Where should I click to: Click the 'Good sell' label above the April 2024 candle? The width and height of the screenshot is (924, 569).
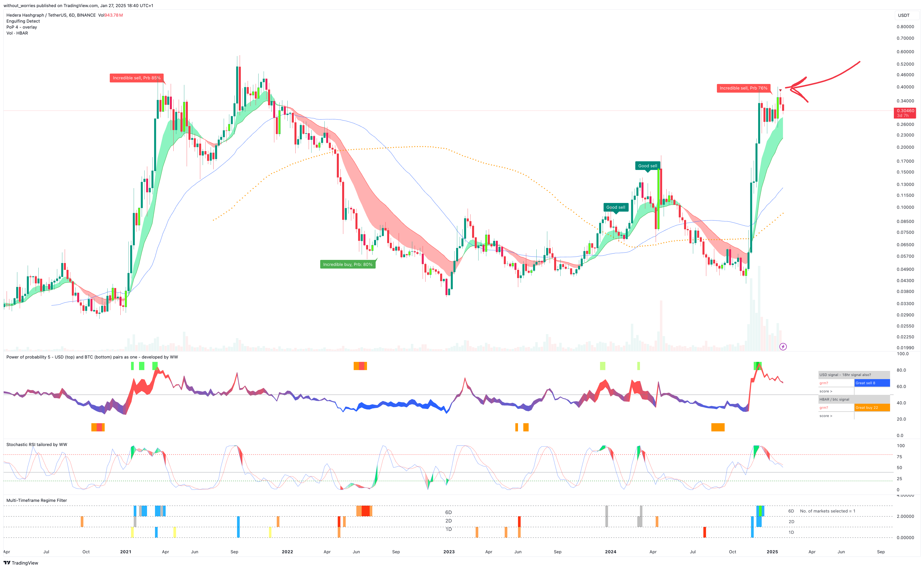click(x=648, y=166)
